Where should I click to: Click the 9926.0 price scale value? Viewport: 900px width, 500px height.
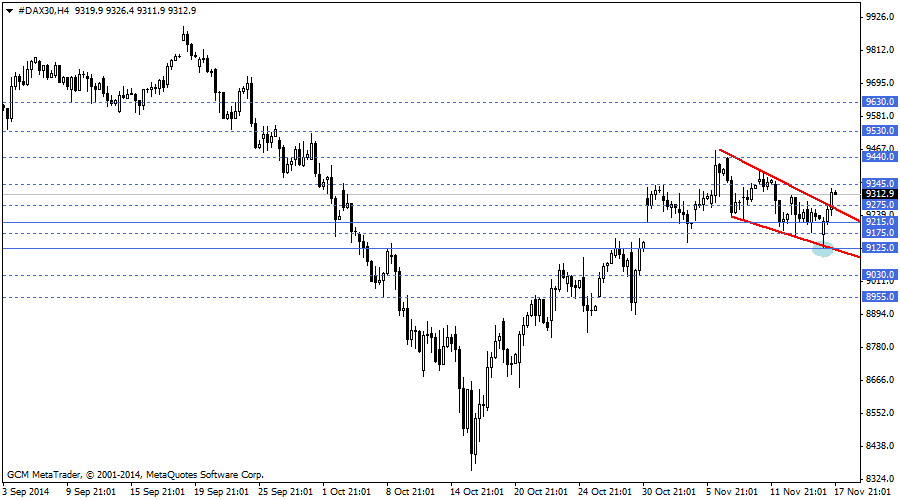click(880, 17)
